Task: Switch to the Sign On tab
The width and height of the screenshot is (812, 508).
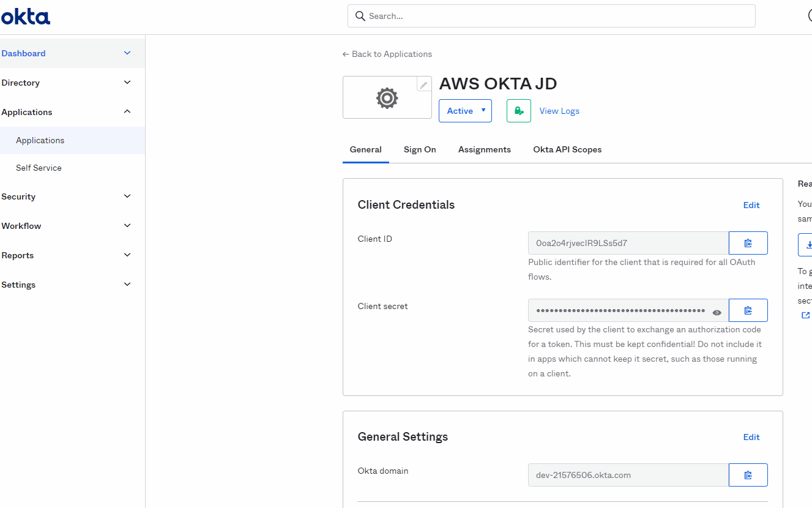Action: 420,149
